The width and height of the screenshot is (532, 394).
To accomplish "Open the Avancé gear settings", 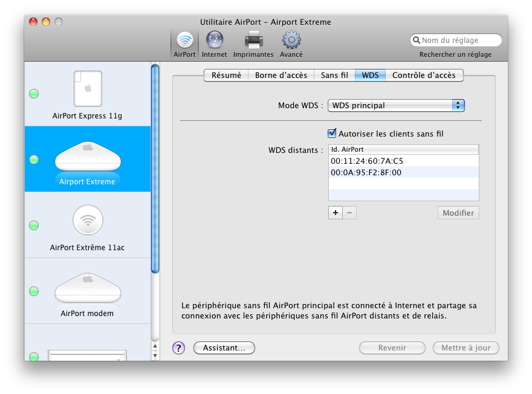I will coord(291,44).
